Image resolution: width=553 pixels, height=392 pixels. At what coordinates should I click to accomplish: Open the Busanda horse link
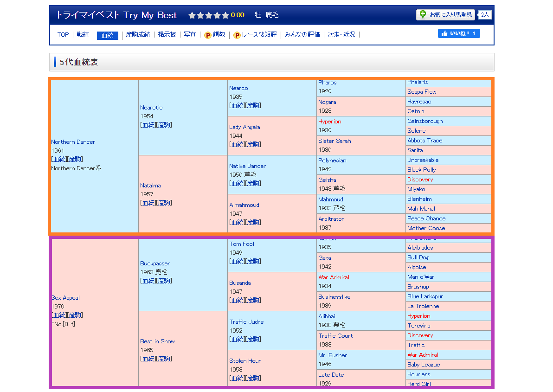pyautogui.click(x=240, y=283)
